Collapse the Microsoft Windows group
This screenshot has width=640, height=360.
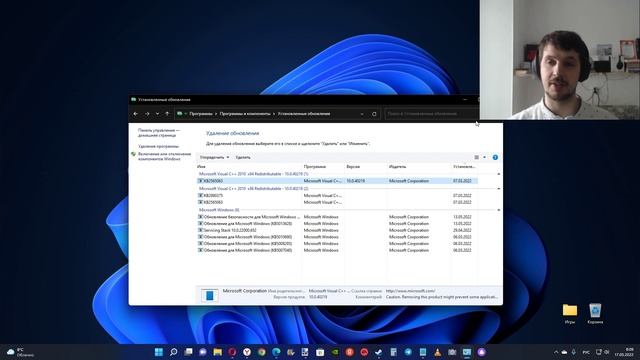coord(498,210)
